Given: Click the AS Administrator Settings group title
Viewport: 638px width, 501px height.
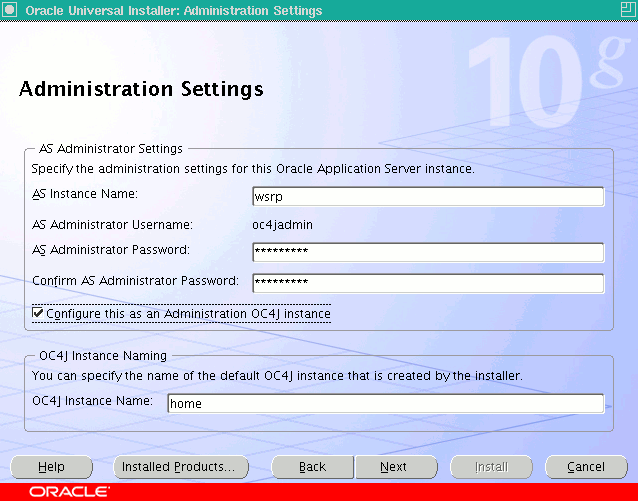Looking at the screenshot, I should [x=111, y=149].
